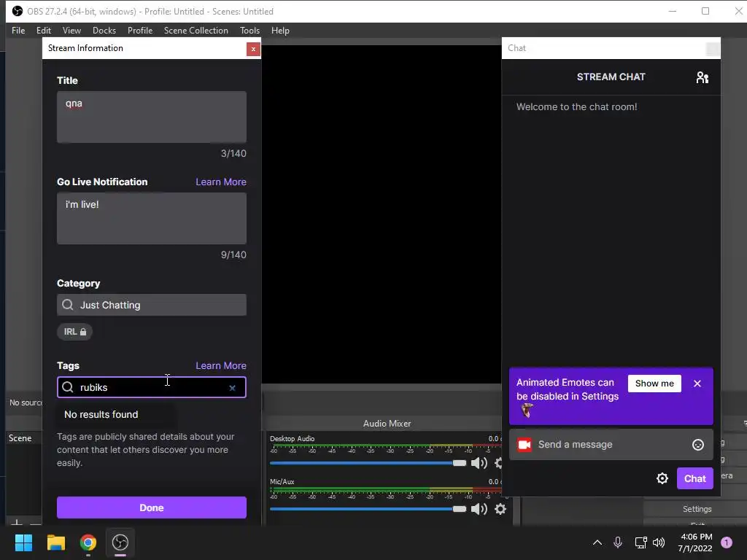
Task: Open the View menu
Action: [x=71, y=31]
